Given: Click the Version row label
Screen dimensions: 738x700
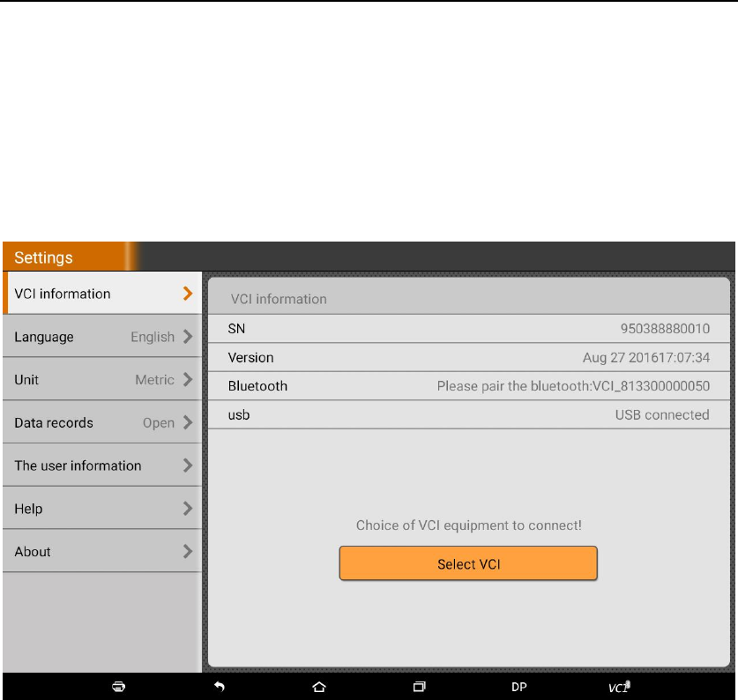Looking at the screenshot, I should (x=250, y=357).
